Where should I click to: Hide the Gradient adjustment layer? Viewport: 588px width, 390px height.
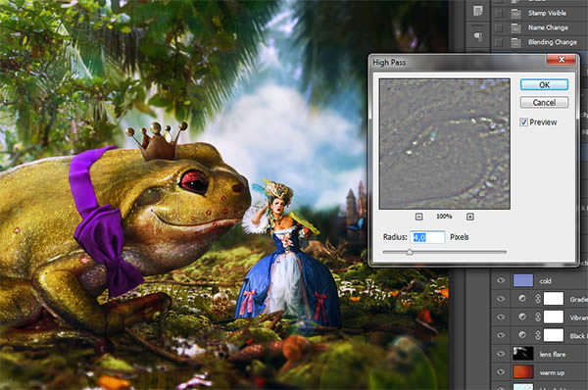(501, 299)
